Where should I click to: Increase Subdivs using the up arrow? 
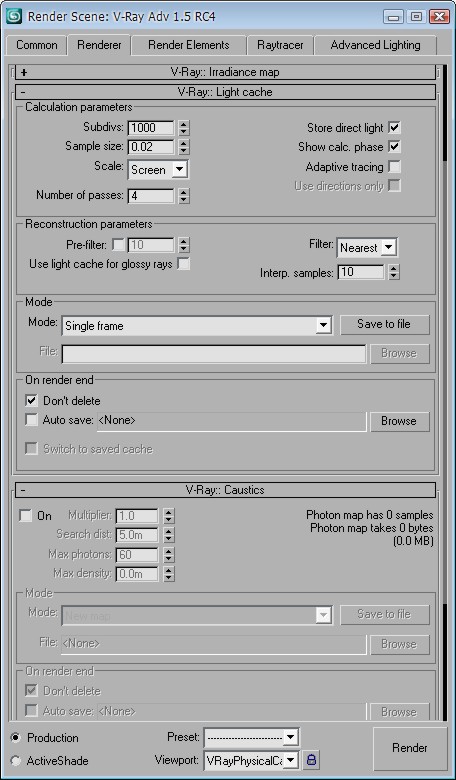[x=184, y=124]
